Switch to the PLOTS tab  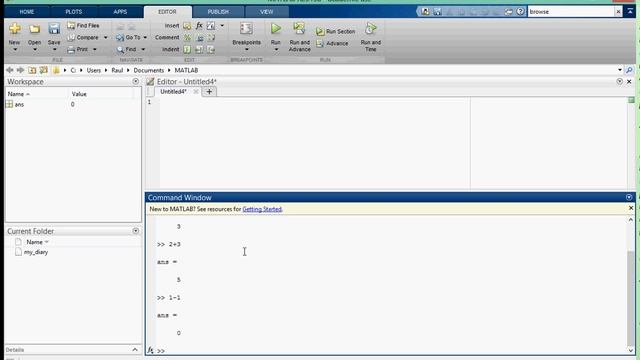coord(74,12)
